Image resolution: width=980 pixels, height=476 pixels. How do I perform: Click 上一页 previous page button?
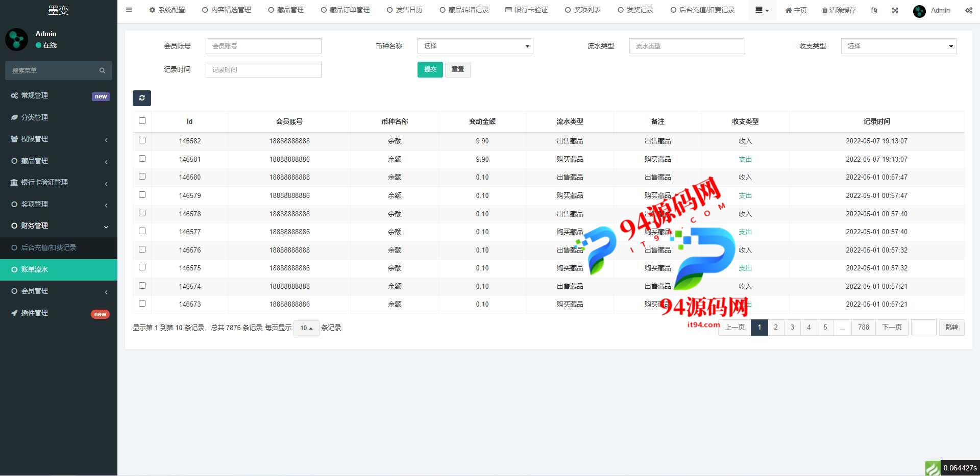coord(735,327)
